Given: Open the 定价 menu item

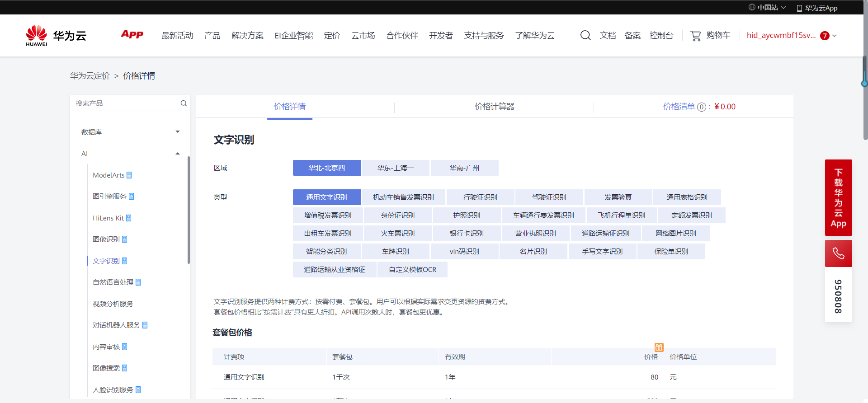Looking at the screenshot, I should (332, 35).
